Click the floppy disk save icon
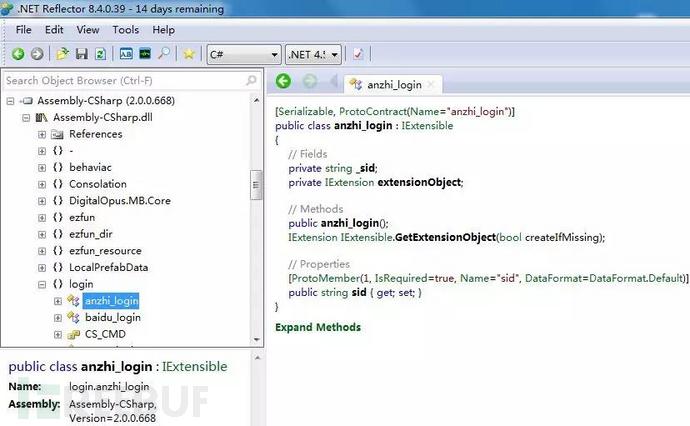This screenshot has height=426, width=690. click(x=82, y=54)
